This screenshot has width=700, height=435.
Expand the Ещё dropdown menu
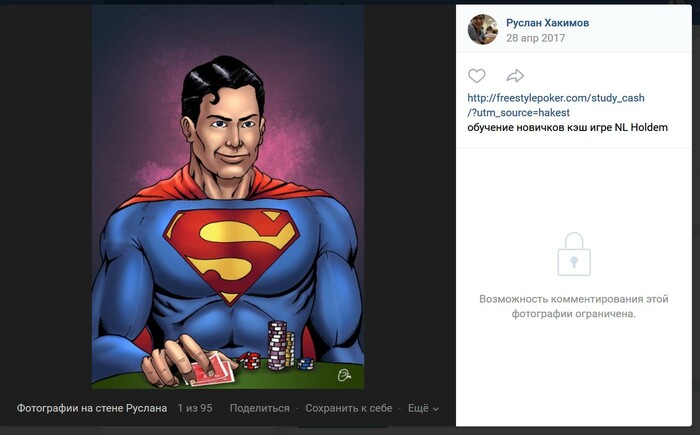[x=423, y=408]
